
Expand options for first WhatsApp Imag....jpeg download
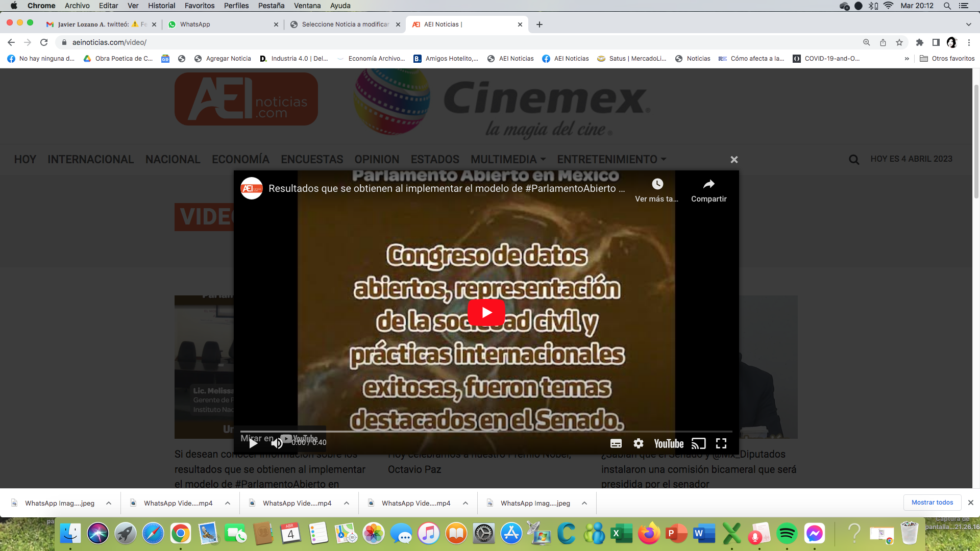[109, 503]
